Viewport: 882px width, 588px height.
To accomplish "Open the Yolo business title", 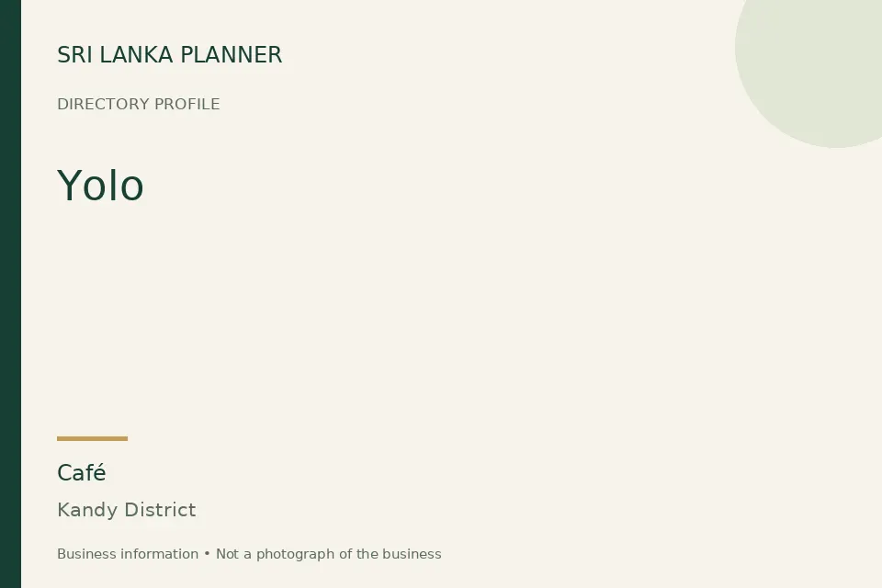I will [101, 185].
